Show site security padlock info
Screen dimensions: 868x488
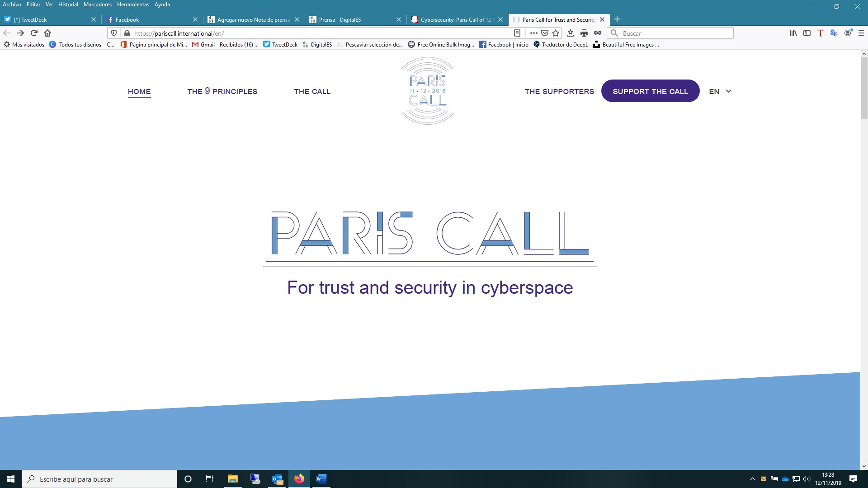click(x=127, y=33)
